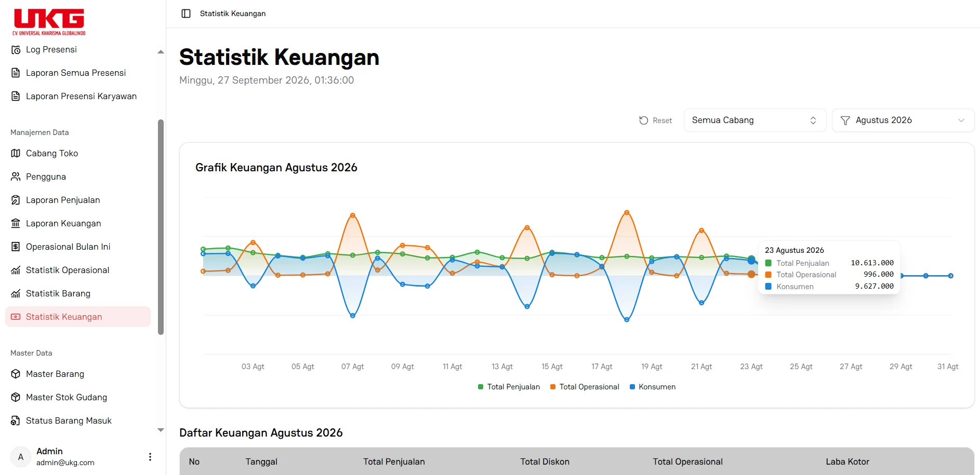Click the Total Diskon column header
The image size is (980, 475).
pyautogui.click(x=545, y=462)
